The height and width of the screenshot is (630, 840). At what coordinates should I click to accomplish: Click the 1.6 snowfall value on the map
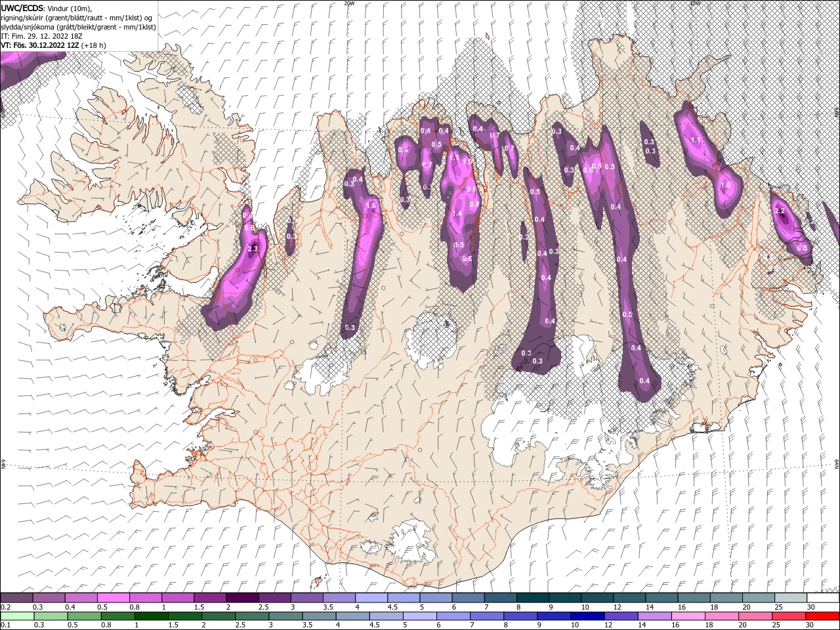(371, 206)
